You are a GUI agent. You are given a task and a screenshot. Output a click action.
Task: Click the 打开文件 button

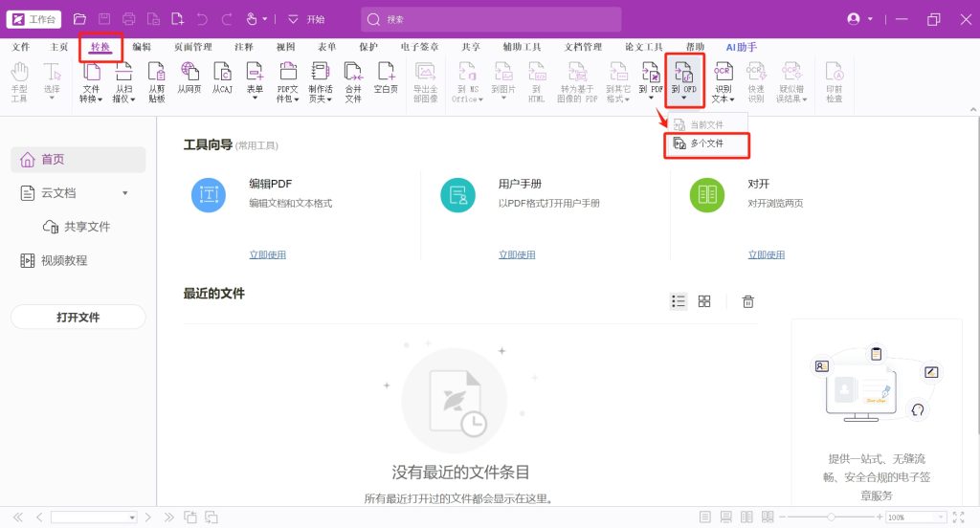point(78,318)
